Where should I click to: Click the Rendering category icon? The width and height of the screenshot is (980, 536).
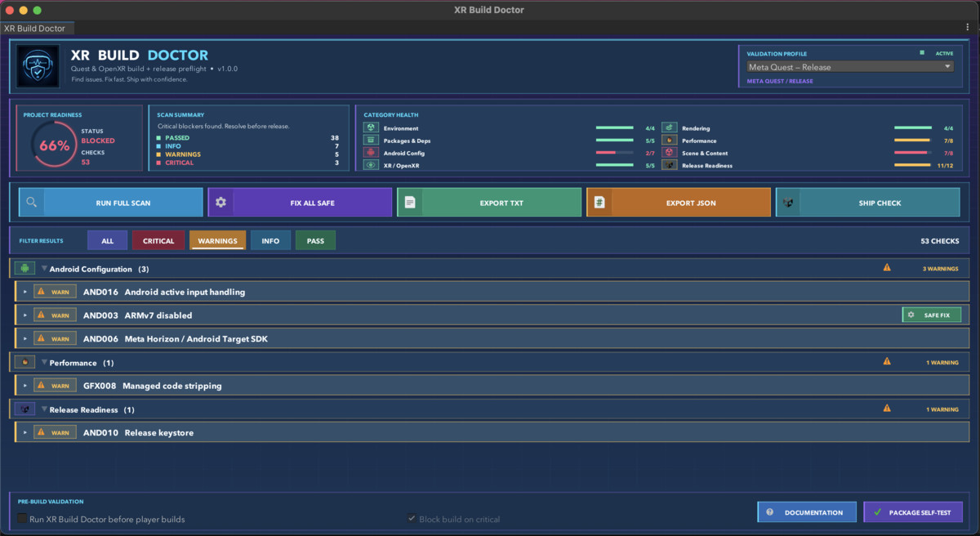tap(669, 128)
